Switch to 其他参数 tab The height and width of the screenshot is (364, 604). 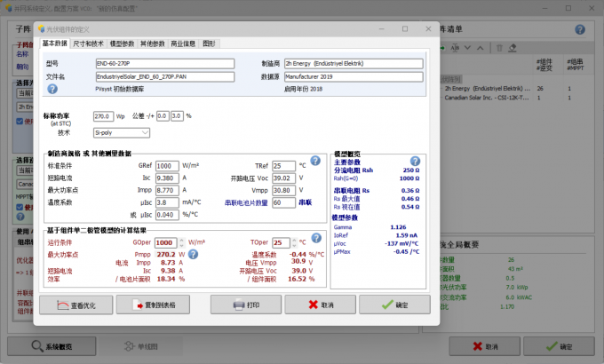152,44
